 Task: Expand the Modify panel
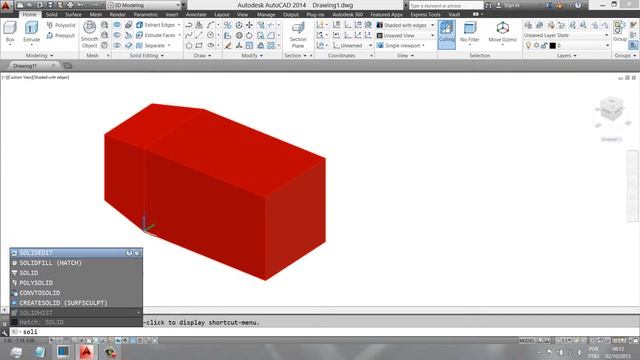click(252, 55)
